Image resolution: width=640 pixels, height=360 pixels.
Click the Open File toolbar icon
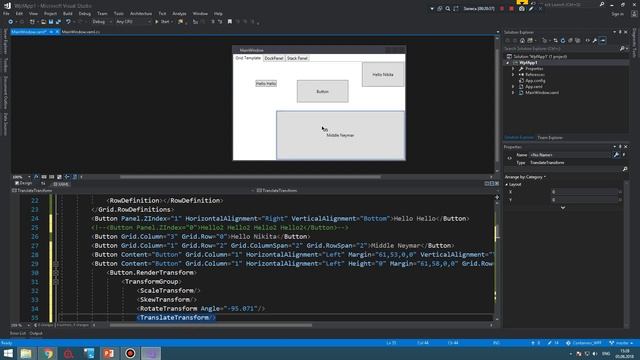click(43, 22)
